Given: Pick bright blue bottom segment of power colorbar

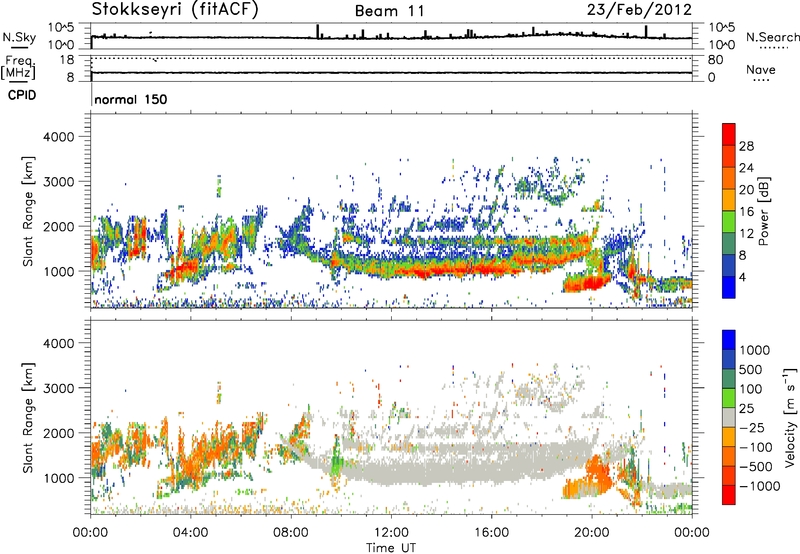Looking at the screenshot, I should coord(729,287).
